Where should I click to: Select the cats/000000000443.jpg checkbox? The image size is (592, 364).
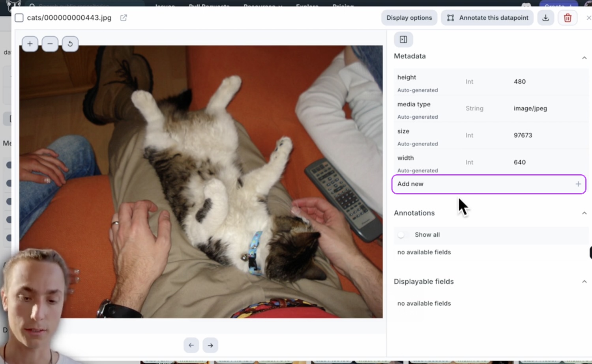coord(19,18)
